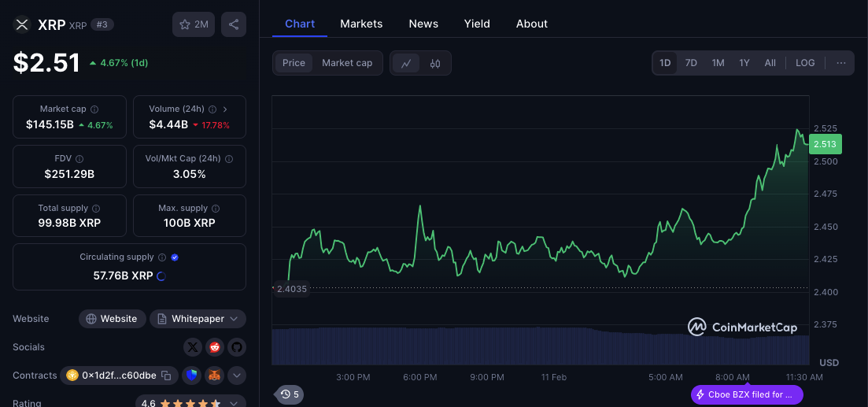Select the 1D time range
The image size is (868, 407).
point(665,63)
